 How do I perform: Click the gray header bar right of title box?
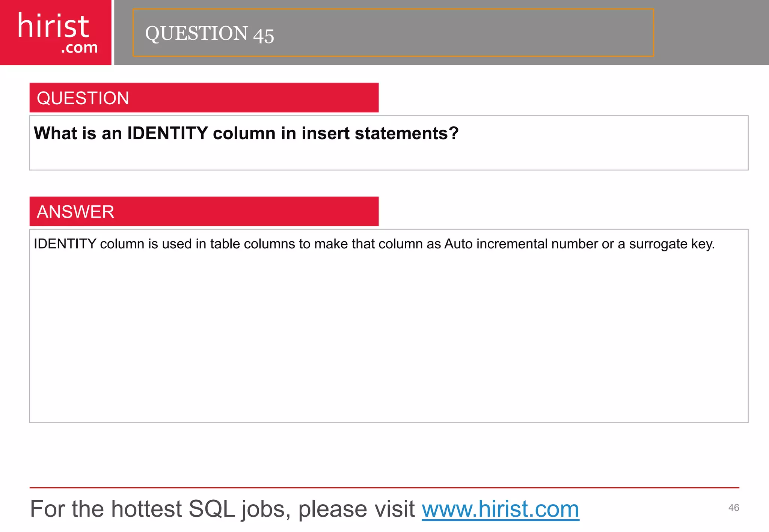710,33
